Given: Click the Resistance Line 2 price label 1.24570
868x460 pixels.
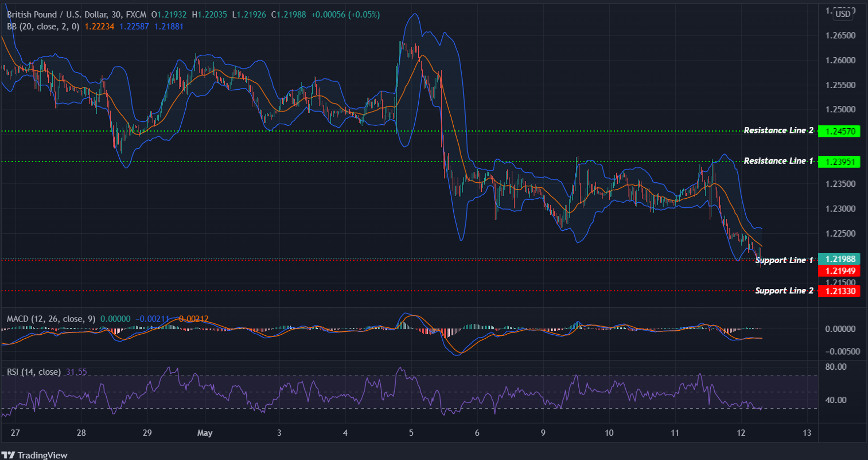Looking at the screenshot, I should 839,131.
